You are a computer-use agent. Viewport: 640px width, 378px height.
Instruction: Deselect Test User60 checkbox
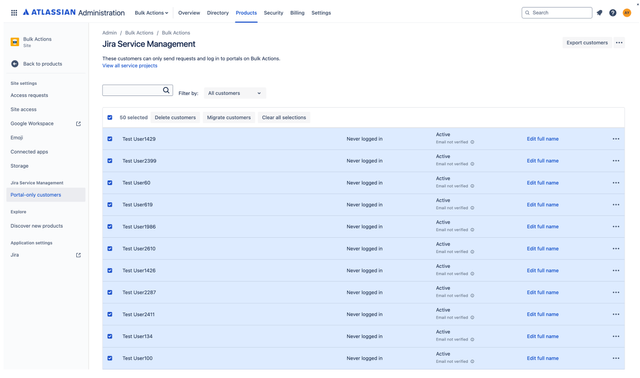point(110,183)
